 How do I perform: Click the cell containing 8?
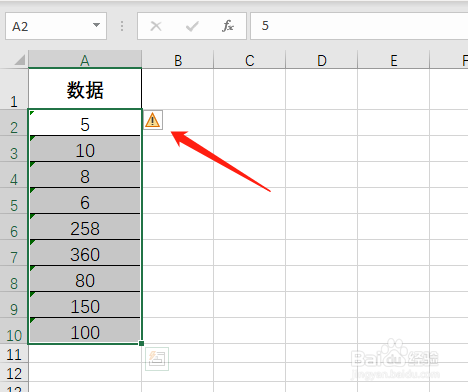point(85,175)
